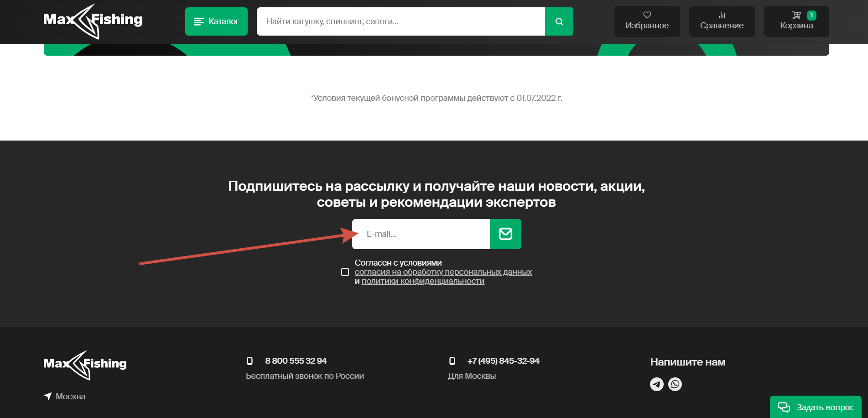Change city from Москва
Screen dimensions: 868x418
[x=70, y=397]
